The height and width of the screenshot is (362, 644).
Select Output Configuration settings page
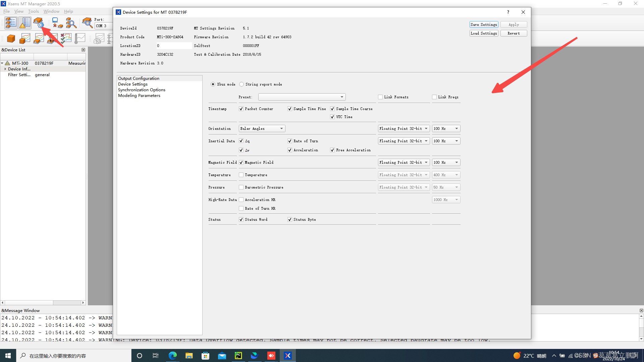coord(159,78)
